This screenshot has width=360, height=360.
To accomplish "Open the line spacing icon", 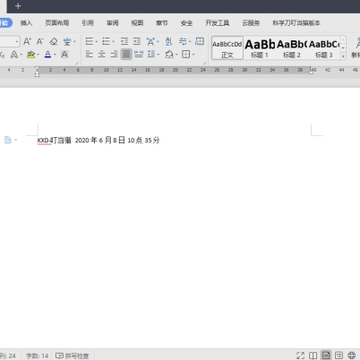I will coord(151,54).
